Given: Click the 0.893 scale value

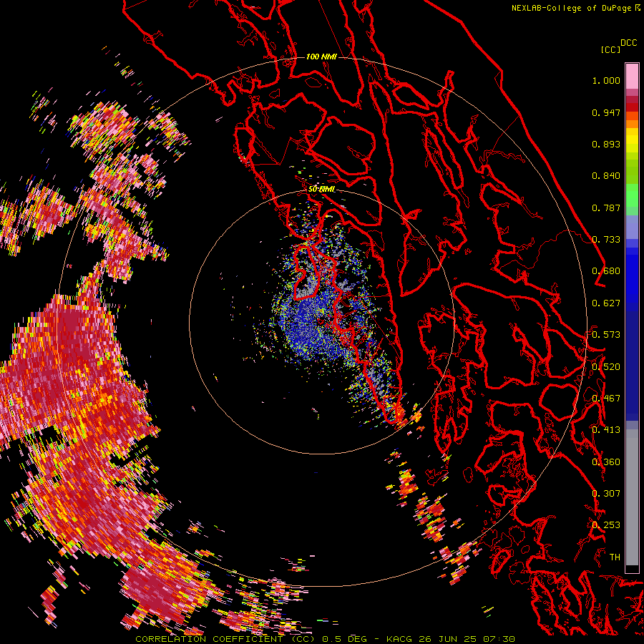Looking at the screenshot, I should [x=606, y=144].
